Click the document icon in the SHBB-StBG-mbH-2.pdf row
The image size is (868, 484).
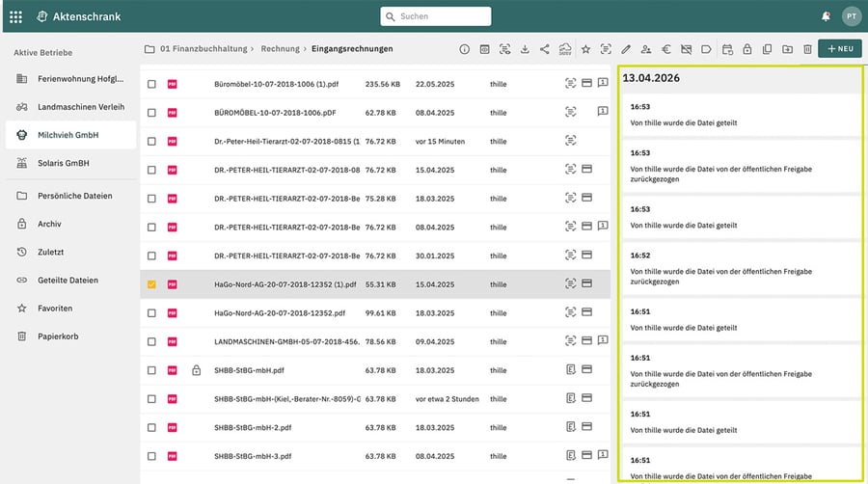point(571,427)
